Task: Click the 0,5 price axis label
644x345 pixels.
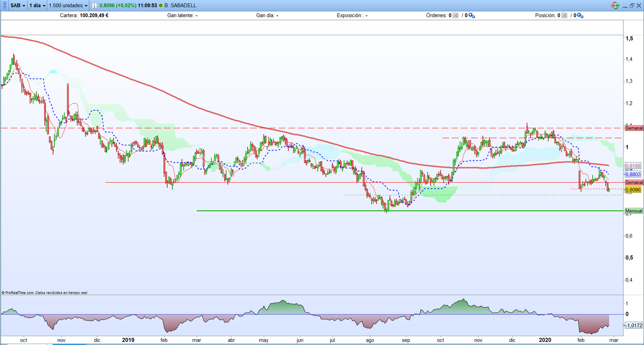Action: click(630, 258)
